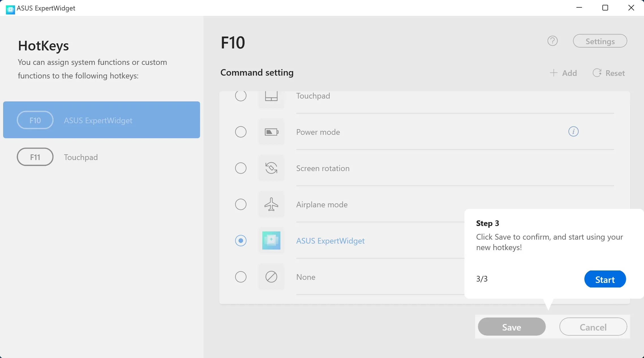Click the Power mode battery icon
The image size is (644, 358).
(x=271, y=132)
